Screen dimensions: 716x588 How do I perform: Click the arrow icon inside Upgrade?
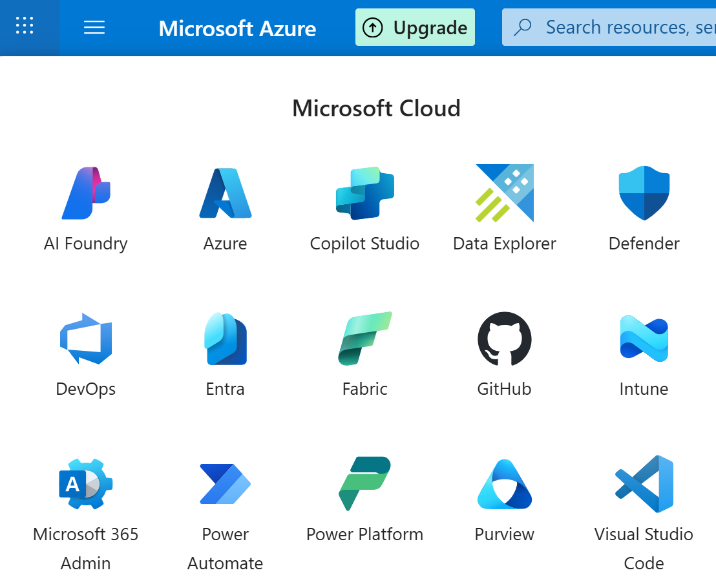point(373,28)
